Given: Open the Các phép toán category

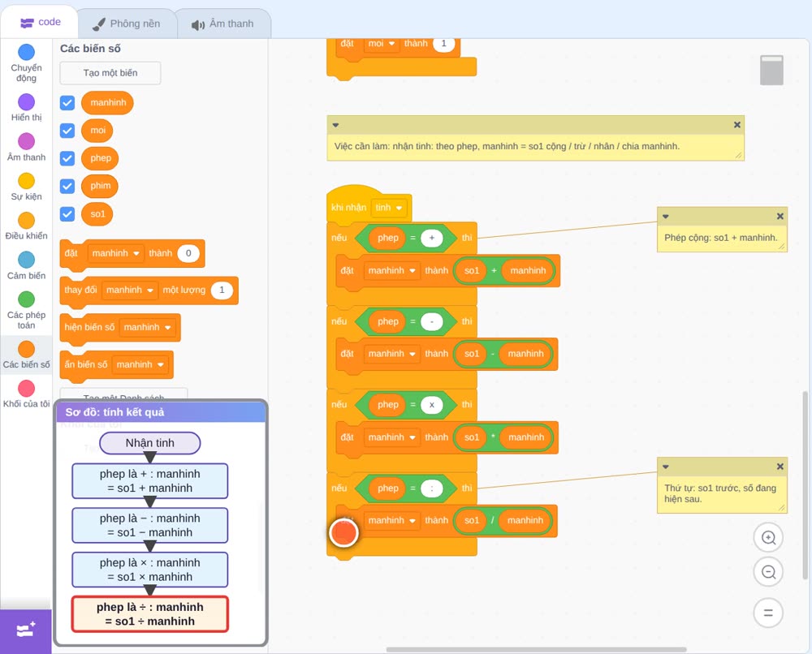Looking at the screenshot, I should point(26,311).
